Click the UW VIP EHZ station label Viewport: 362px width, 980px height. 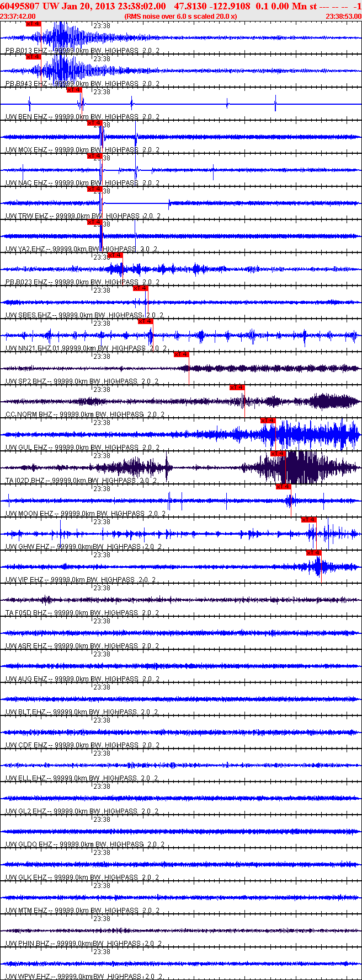pos(25,580)
